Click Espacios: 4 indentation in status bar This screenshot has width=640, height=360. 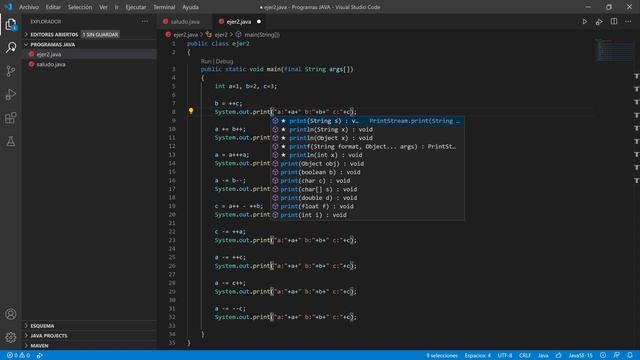[x=478, y=355]
